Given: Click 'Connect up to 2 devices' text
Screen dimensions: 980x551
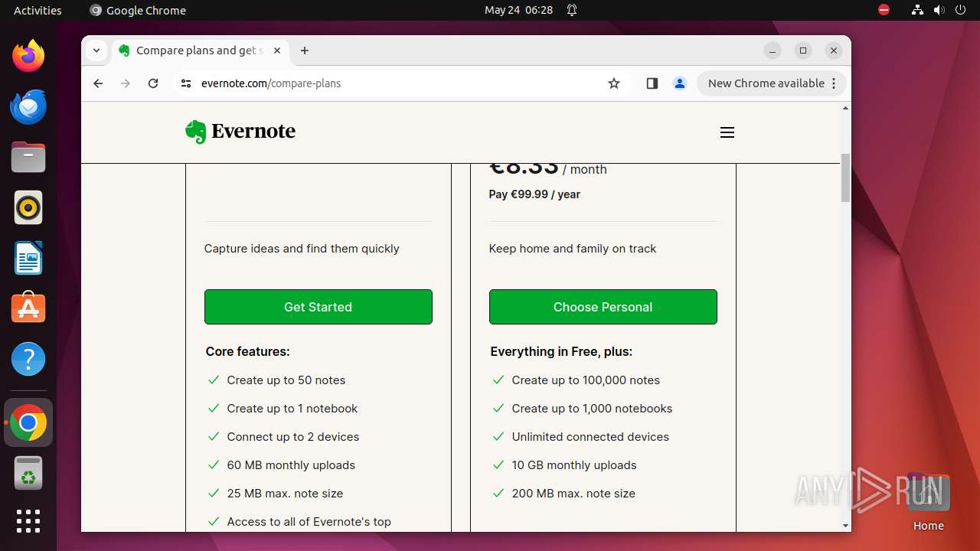Looking at the screenshot, I should [293, 437].
